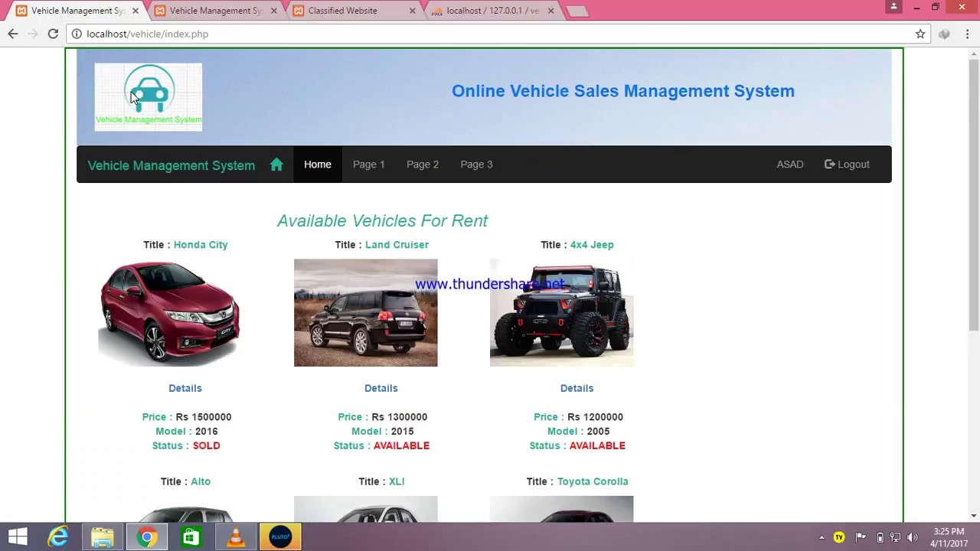Bookmark page with star icon
This screenshot has height=551, width=980.
(920, 34)
